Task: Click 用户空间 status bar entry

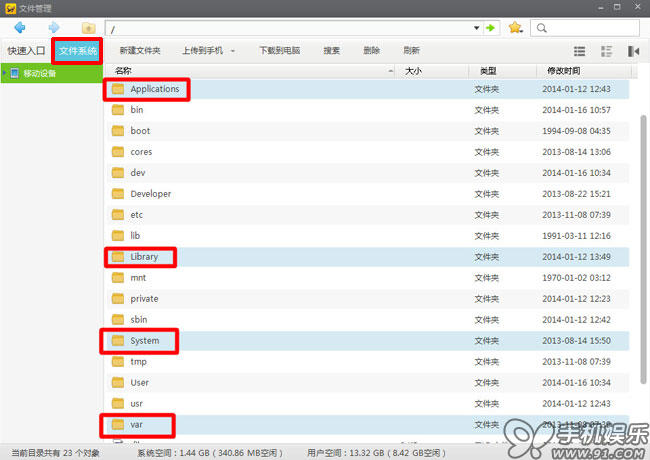Action: click(x=376, y=453)
